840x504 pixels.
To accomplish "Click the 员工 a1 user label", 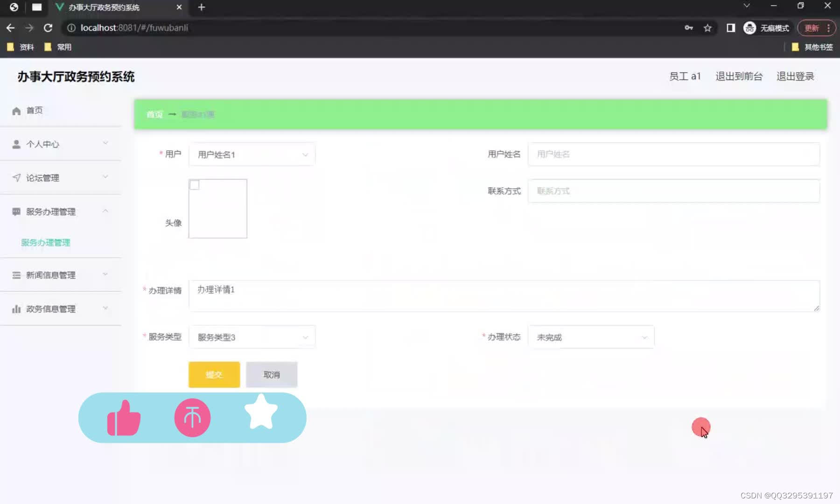I will [x=685, y=76].
